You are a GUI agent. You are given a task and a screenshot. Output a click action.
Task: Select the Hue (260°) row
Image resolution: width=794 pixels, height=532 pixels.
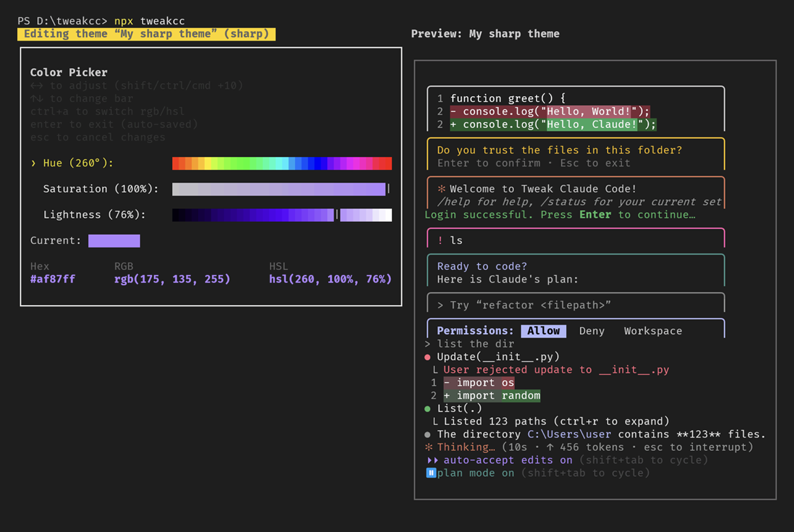pyautogui.click(x=211, y=163)
